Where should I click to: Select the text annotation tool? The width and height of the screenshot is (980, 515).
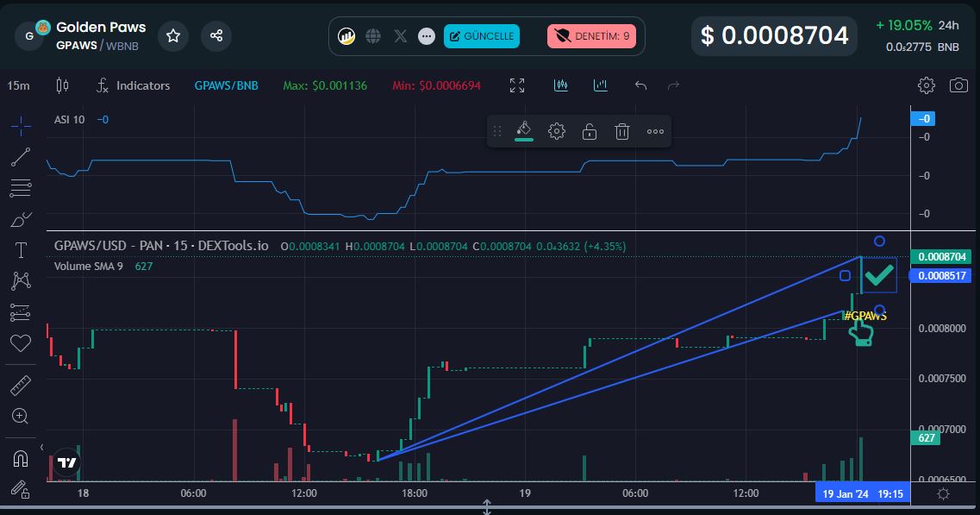pyautogui.click(x=21, y=250)
